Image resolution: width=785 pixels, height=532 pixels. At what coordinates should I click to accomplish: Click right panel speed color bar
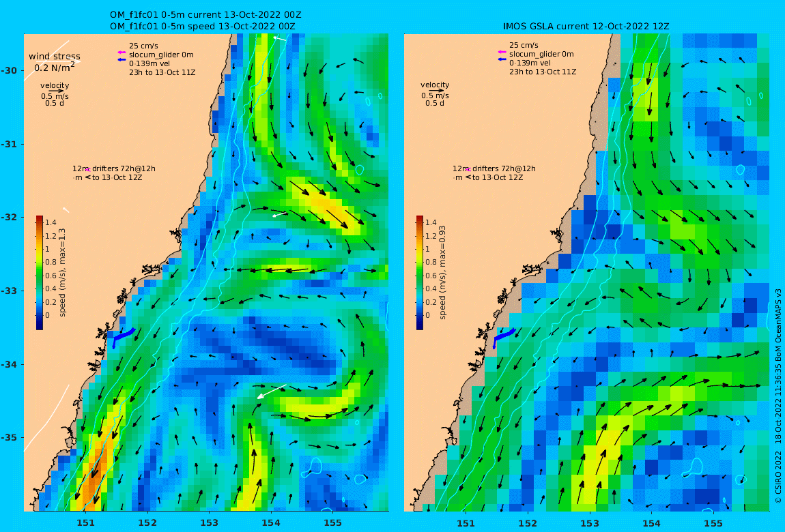coord(420,273)
